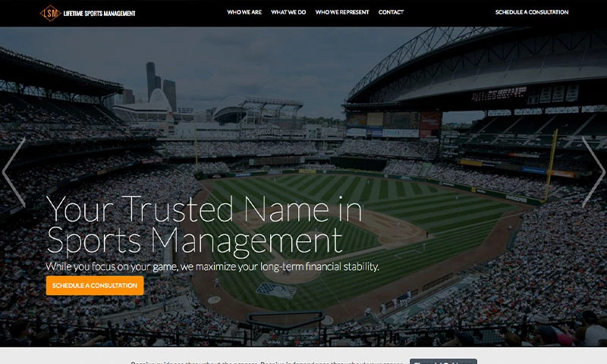This screenshot has width=607, height=364.
Task: Click the LSM diamond logo icon
Action: pyautogui.click(x=51, y=13)
